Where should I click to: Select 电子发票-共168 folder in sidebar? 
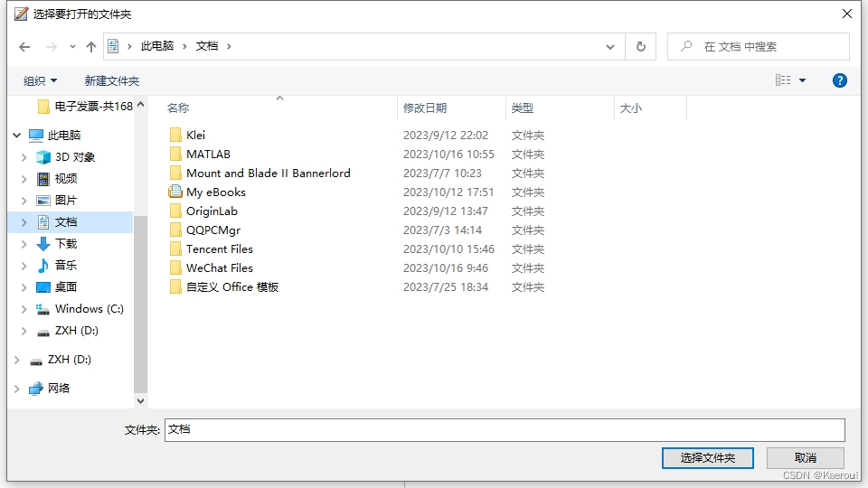click(x=85, y=107)
